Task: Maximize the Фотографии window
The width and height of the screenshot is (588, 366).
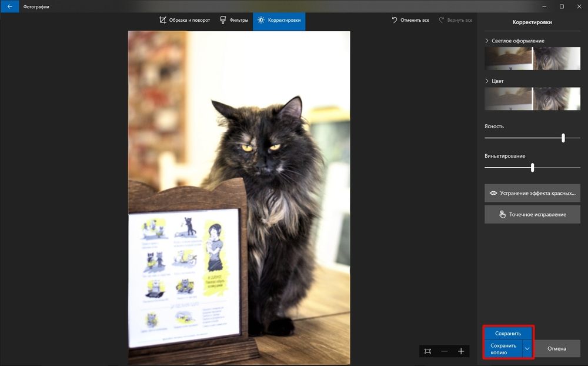Action: click(562, 6)
